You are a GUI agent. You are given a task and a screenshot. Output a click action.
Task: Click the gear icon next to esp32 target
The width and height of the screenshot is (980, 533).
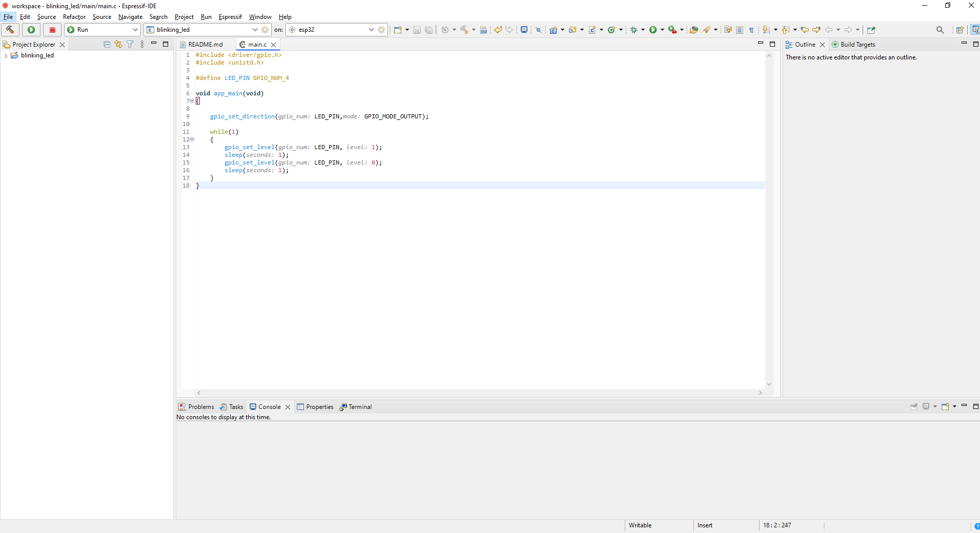tap(381, 30)
